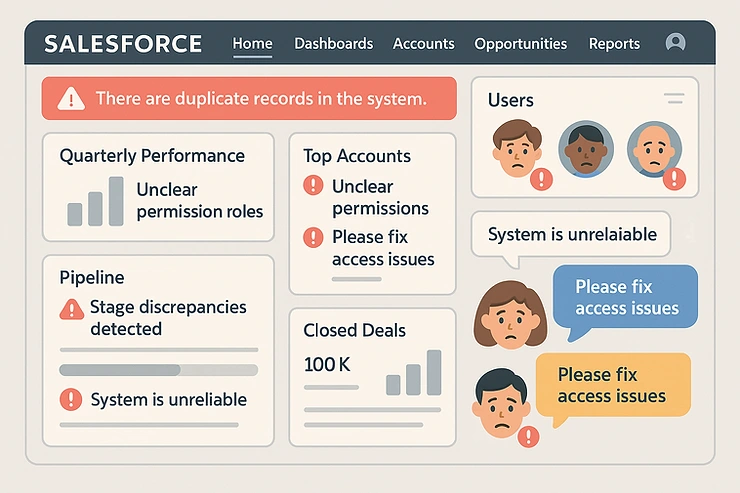Click the 'System is unrelaiable' speech bubble
Viewport: 740px width, 493px height.
(571, 234)
